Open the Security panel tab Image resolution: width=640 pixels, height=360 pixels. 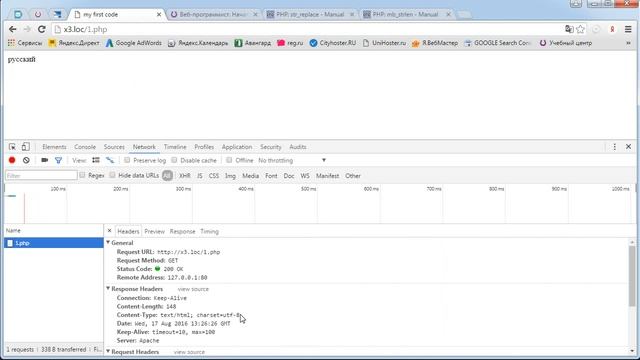[271, 147]
